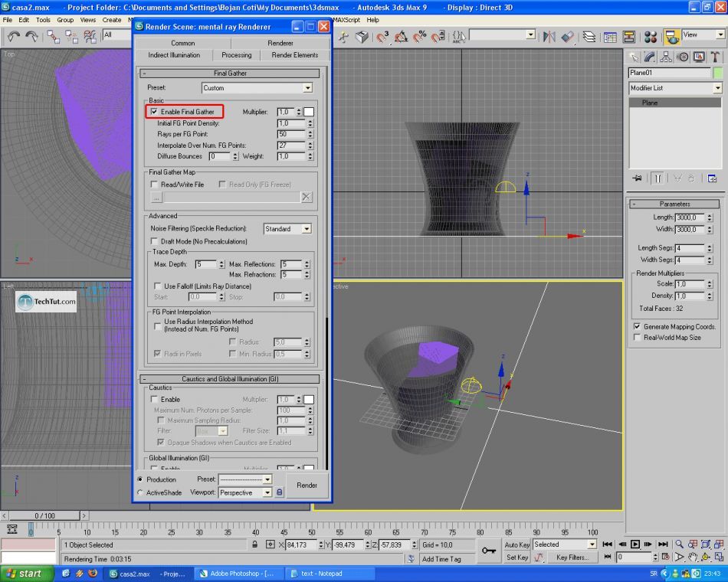Image resolution: width=728 pixels, height=582 pixels.
Task: Click the Auto Key button
Action: click(x=516, y=544)
